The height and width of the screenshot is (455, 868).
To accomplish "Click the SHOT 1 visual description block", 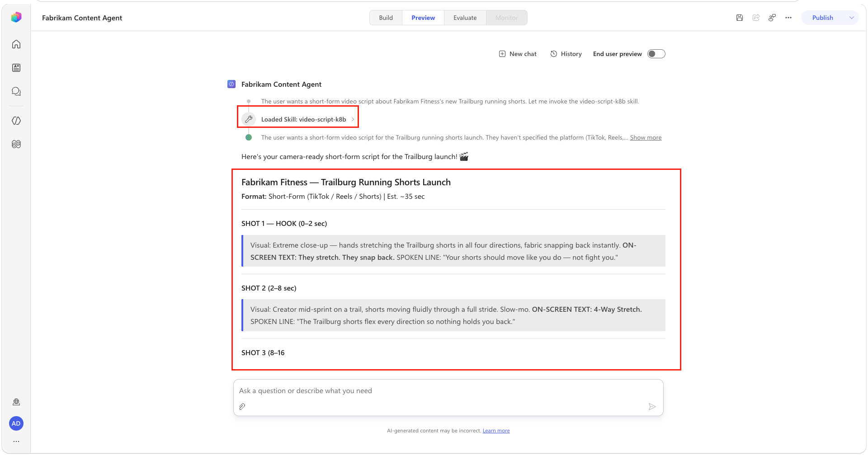I will coord(453,251).
